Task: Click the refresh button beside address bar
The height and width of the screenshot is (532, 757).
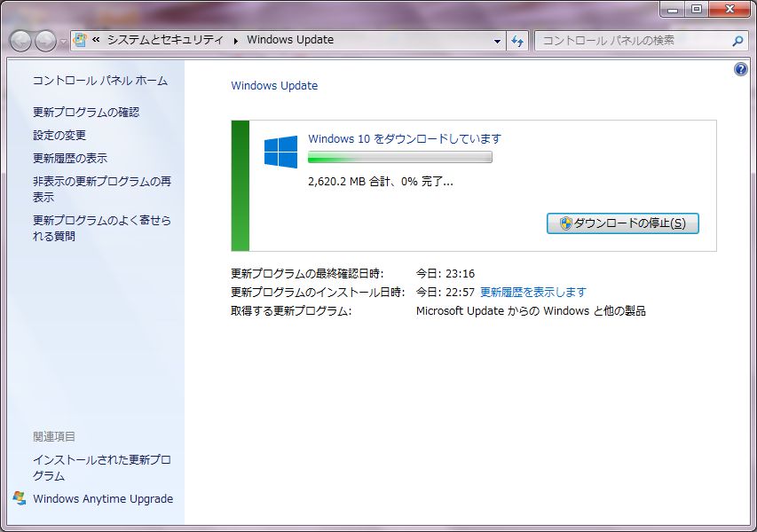Action: pyautogui.click(x=517, y=41)
